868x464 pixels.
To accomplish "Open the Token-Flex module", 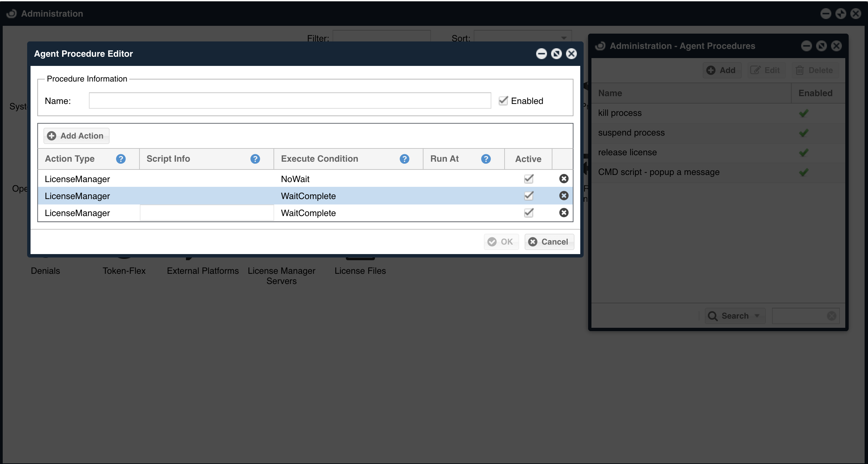I will 124,271.
